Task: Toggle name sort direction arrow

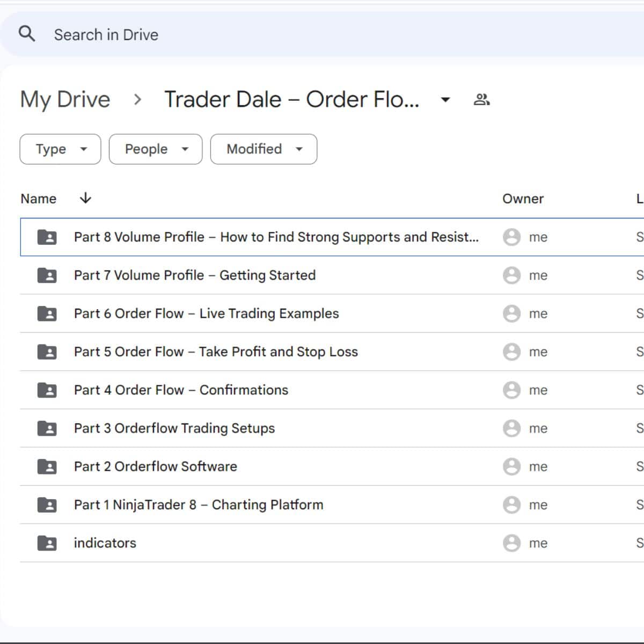Action: tap(85, 199)
